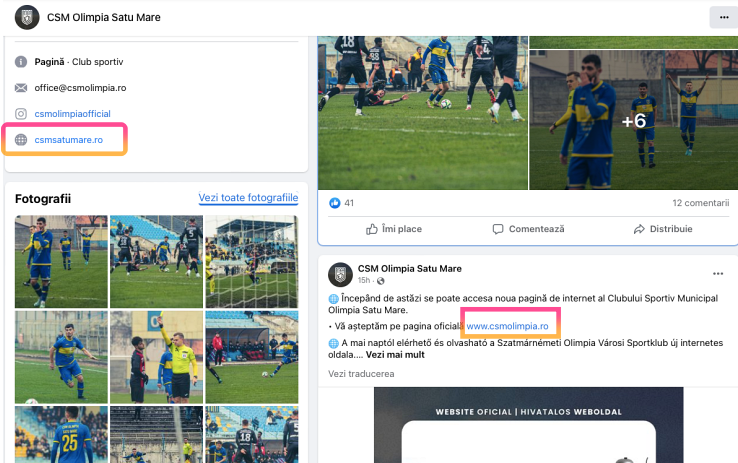The height and width of the screenshot is (463, 738).
Task: Click the globe icon beside csmsatumare.ro
Action: click(21, 140)
